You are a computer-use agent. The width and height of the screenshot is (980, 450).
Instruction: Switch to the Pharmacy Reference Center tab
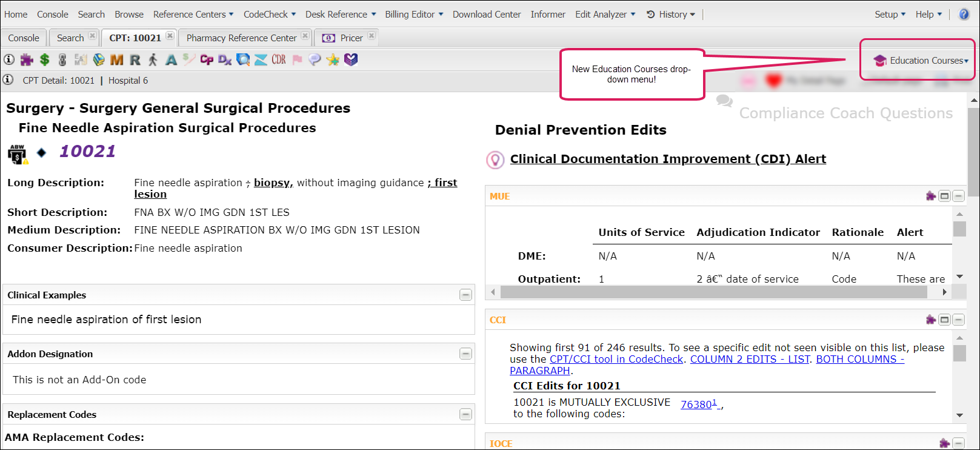[241, 38]
